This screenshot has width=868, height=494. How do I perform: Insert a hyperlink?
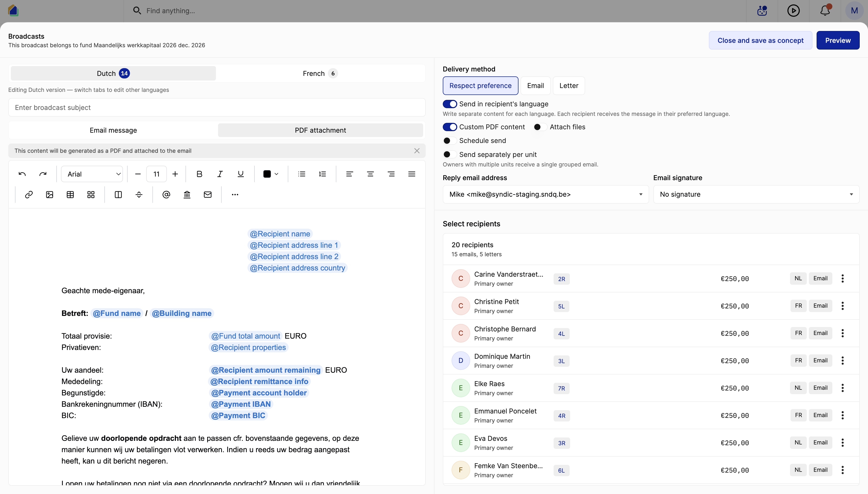tap(29, 194)
